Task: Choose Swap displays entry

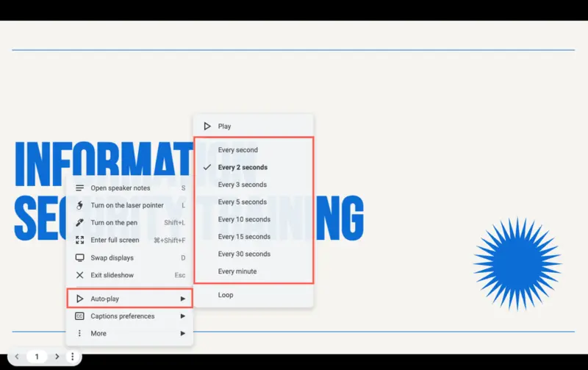Action: click(x=129, y=257)
